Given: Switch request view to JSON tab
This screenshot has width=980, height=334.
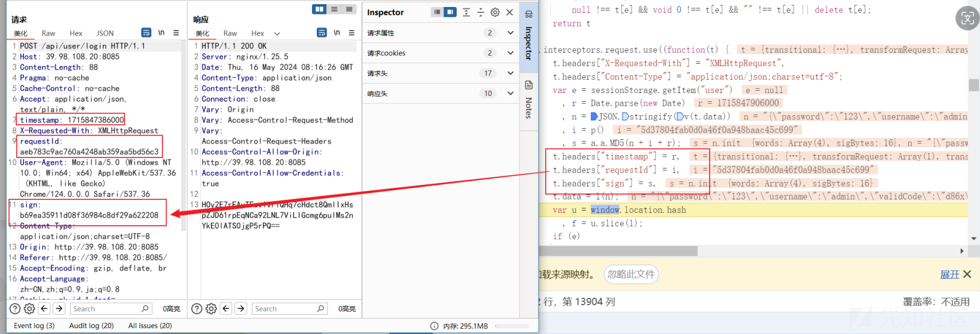Looking at the screenshot, I should [105, 33].
